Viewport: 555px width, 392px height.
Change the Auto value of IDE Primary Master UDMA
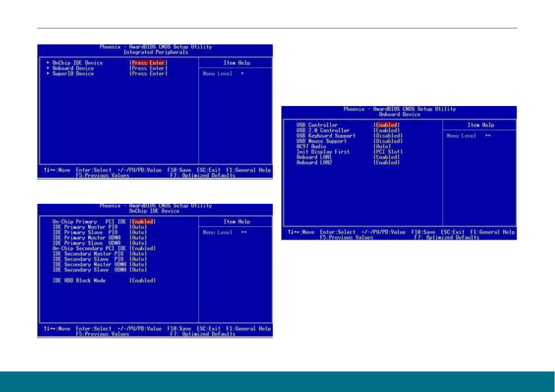click(138, 238)
